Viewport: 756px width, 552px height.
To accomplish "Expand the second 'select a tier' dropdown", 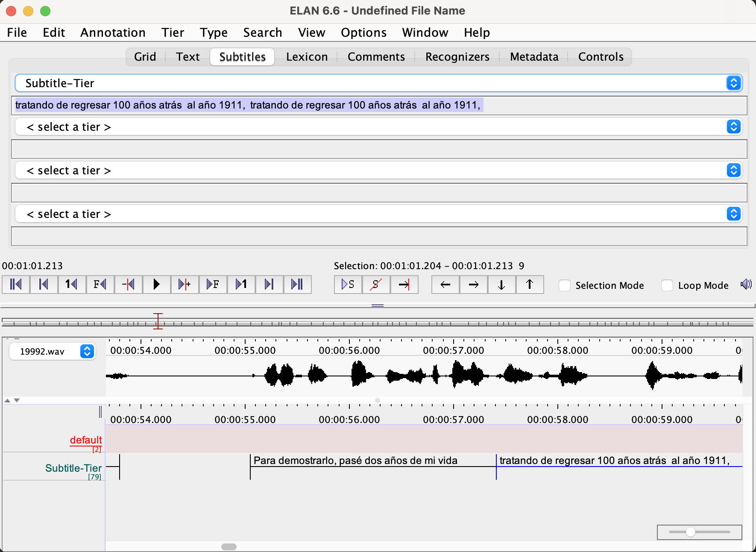I will [733, 170].
